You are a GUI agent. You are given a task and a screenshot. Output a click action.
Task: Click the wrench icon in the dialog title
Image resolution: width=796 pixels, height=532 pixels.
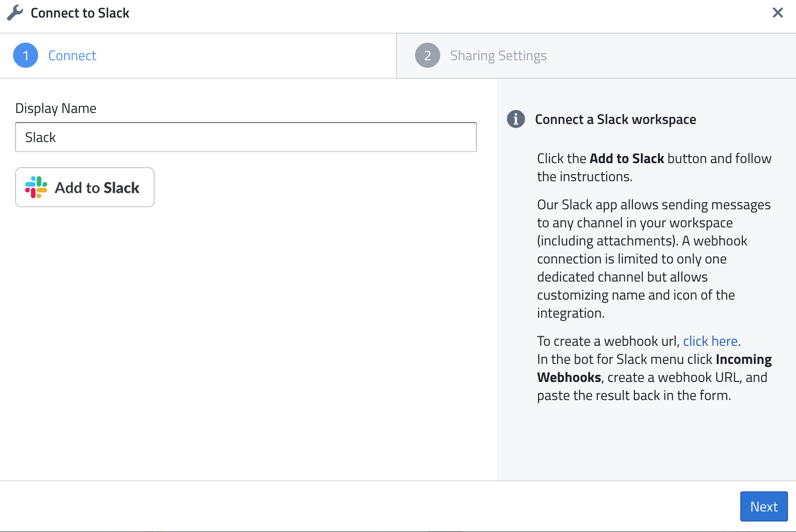(15, 13)
